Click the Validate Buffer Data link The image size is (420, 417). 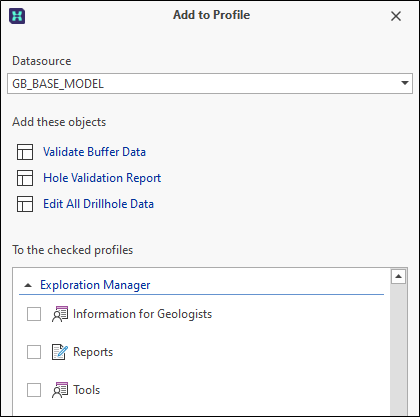(x=94, y=152)
